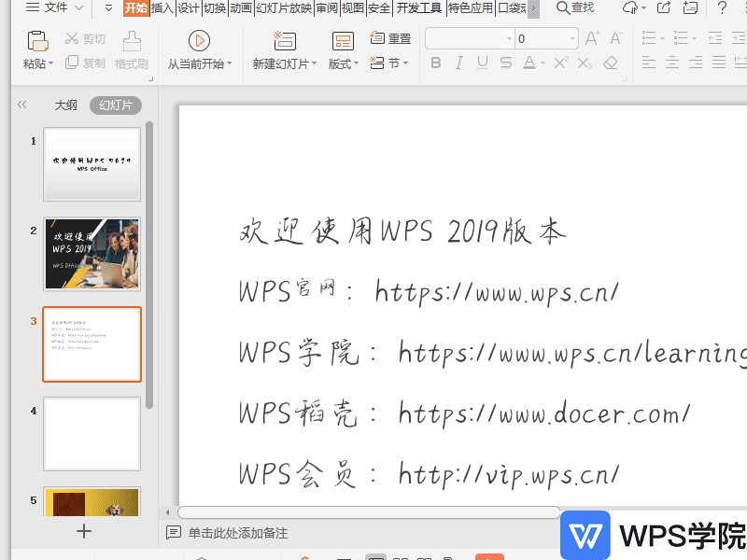Click the share/export icon in top right
This screenshot has height=560, width=747.
pos(664,7)
